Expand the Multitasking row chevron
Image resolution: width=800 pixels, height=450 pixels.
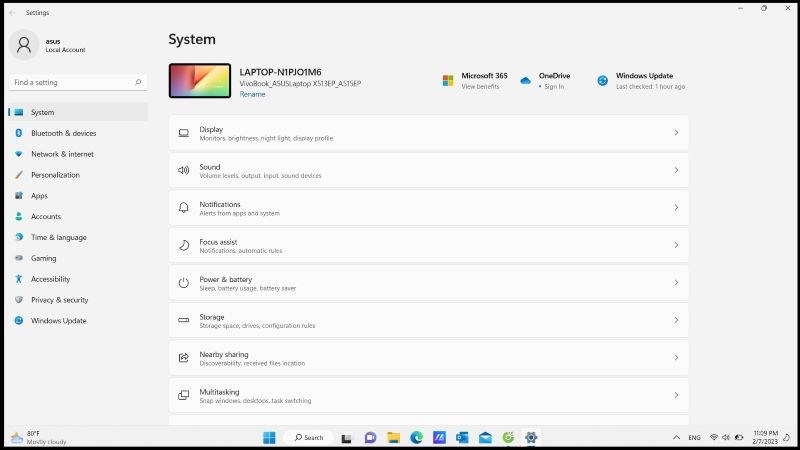[x=676, y=395]
